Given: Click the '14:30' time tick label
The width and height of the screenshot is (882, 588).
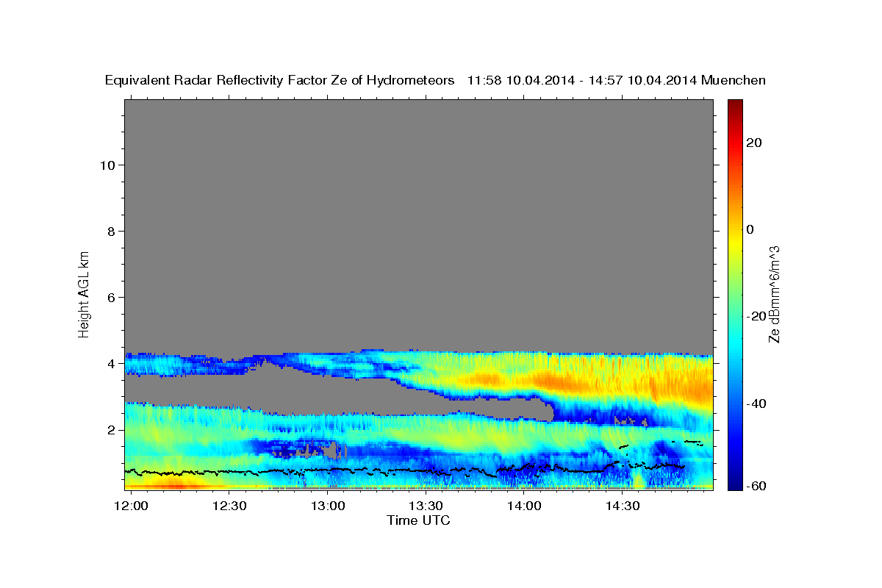Looking at the screenshot, I should point(622,506).
